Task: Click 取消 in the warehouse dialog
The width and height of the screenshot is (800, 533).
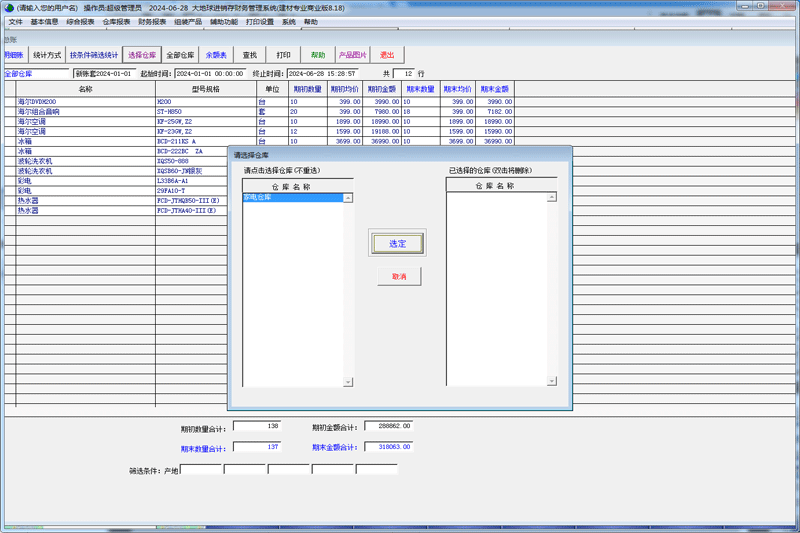Action: pos(399,276)
